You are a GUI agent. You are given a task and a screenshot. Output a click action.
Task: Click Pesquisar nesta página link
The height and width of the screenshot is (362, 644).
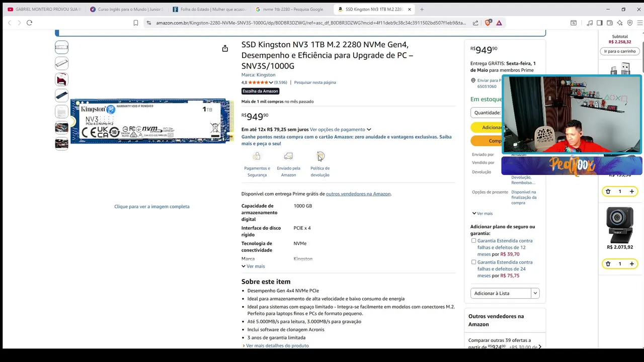point(315,82)
